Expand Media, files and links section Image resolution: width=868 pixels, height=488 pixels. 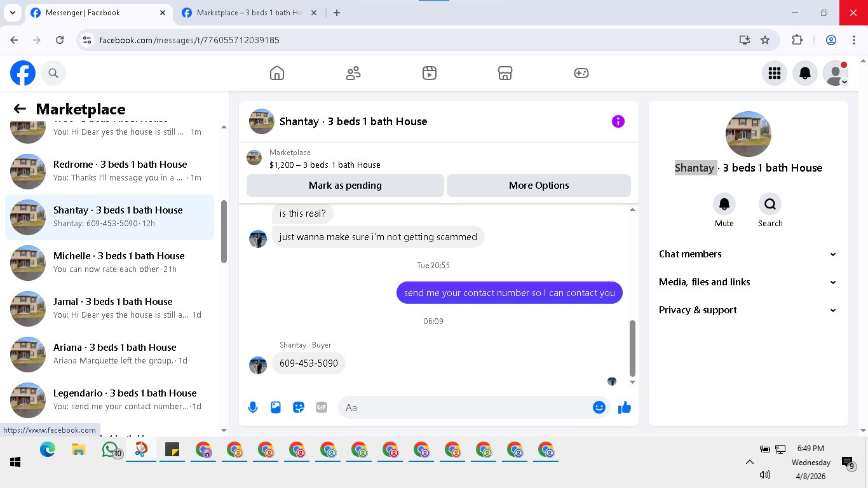748,282
